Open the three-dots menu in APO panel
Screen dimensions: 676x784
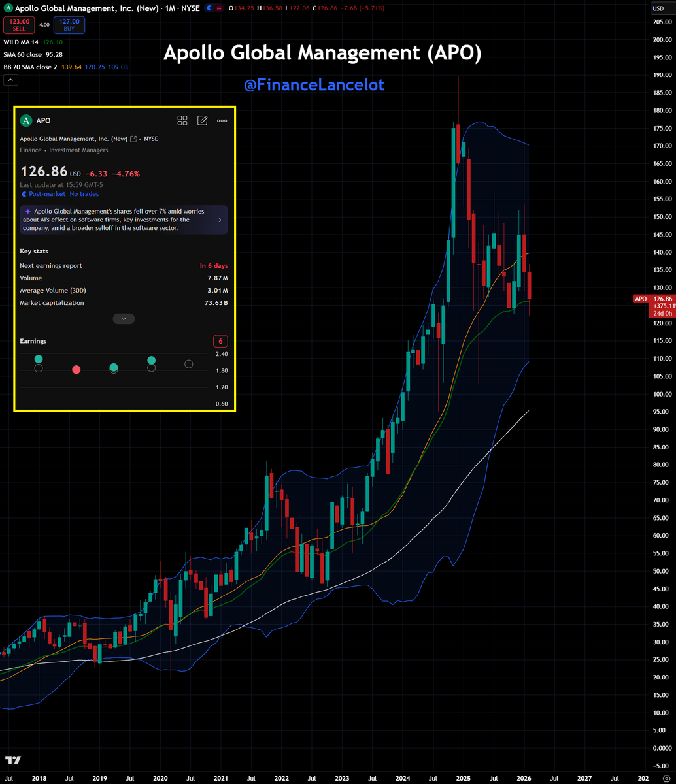coord(222,120)
